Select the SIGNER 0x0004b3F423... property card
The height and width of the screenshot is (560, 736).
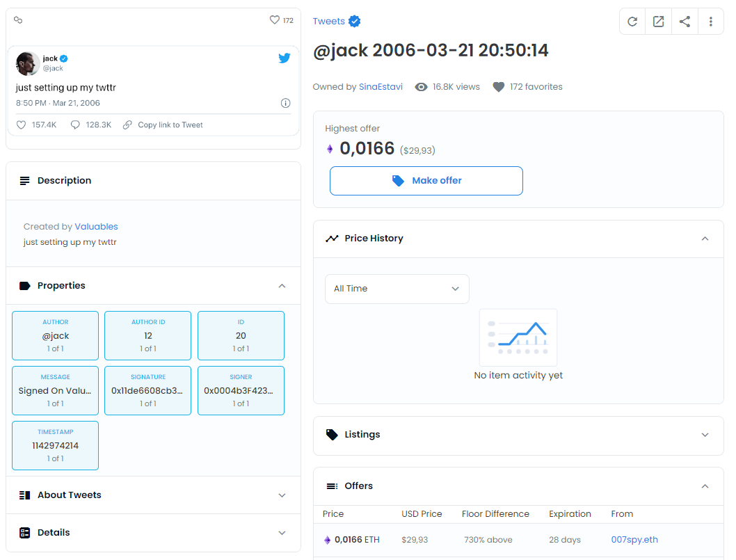coord(241,390)
